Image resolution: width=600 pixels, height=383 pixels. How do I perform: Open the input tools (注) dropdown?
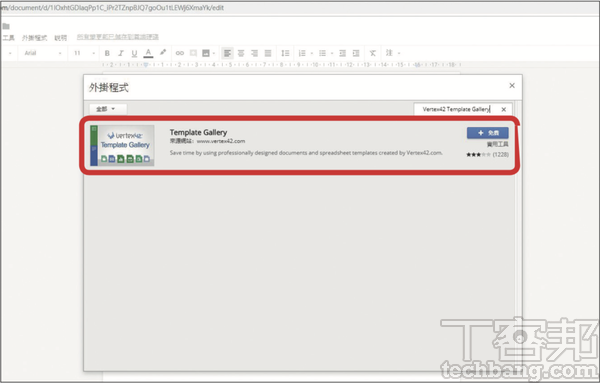coord(393,53)
